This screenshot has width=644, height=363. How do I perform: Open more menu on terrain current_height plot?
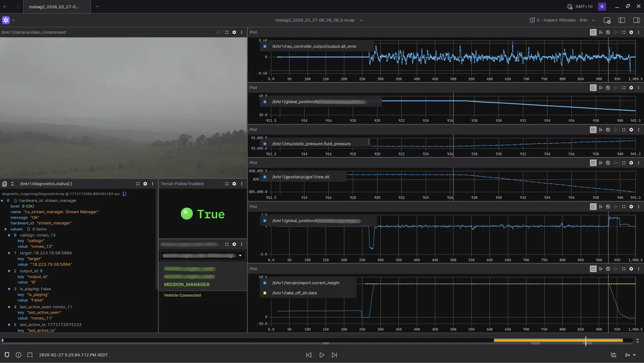[x=638, y=269]
